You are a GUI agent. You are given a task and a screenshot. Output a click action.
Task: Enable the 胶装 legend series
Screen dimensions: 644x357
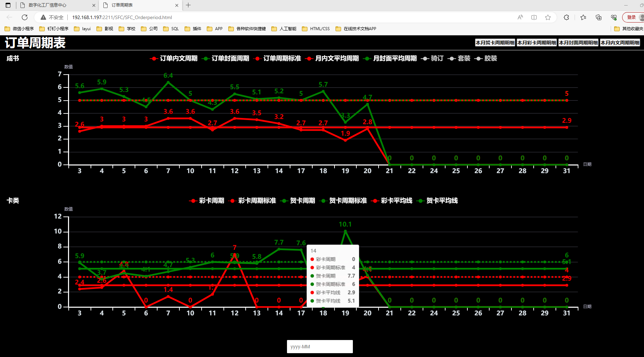point(485,58)
